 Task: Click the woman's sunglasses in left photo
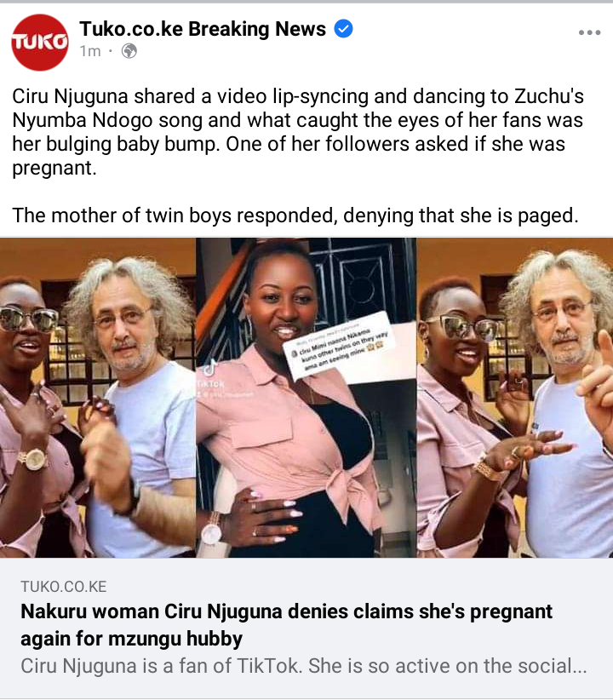29,319
